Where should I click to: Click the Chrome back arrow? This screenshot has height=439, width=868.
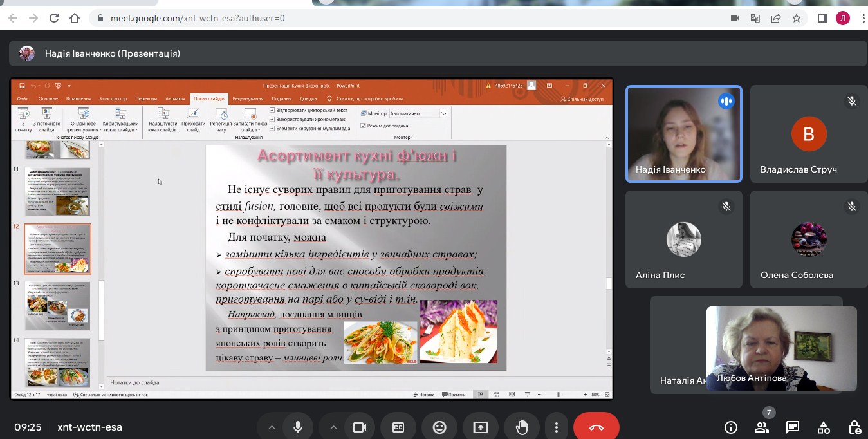[12, 18]
